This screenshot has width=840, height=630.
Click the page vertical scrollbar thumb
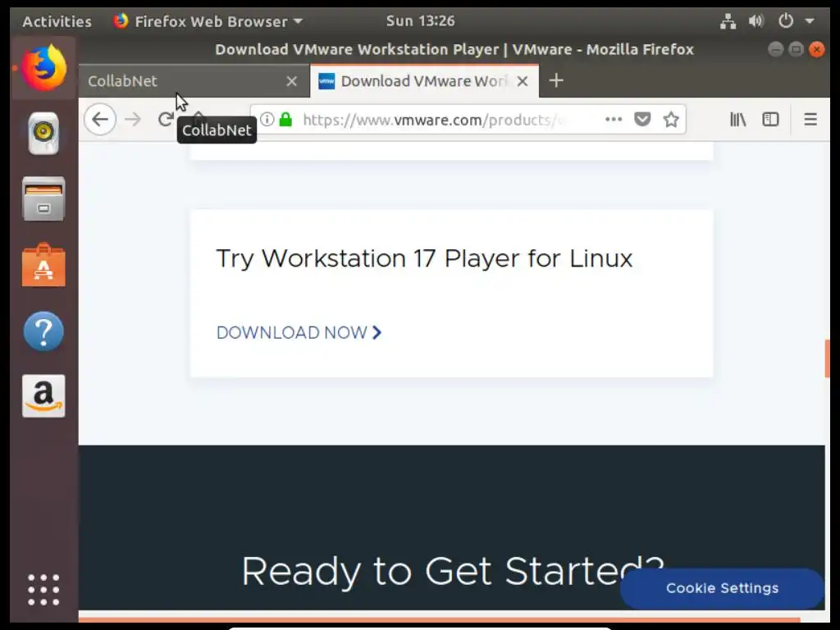827,358
